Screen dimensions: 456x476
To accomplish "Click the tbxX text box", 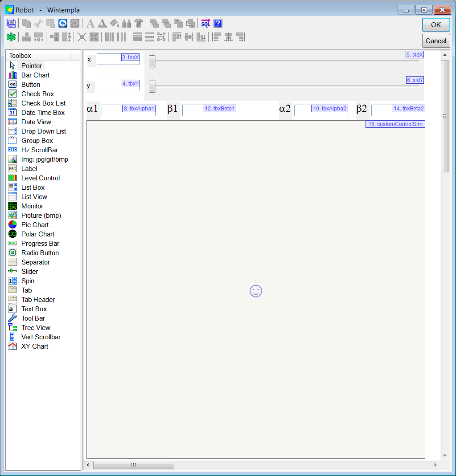I will (x=118, y=60).
